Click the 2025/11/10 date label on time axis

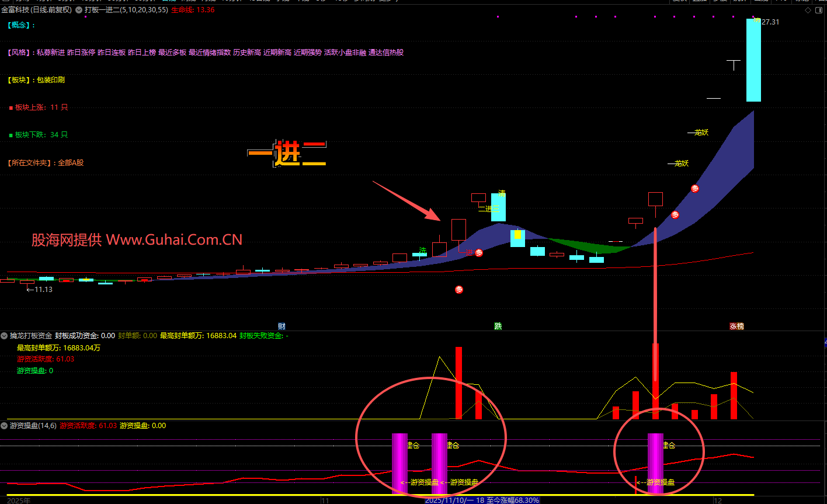(x=450, y=500)
